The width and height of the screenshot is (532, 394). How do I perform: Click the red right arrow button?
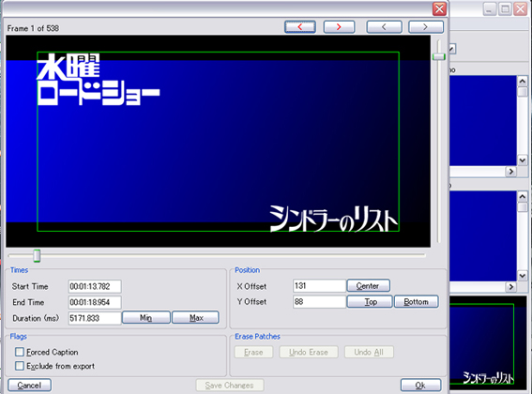(x=339, y=27)
